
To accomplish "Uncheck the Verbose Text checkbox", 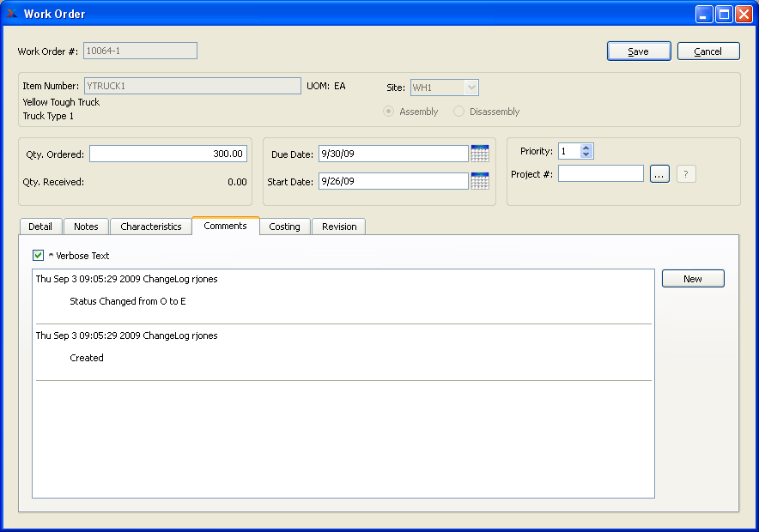I will click(38, 256).
